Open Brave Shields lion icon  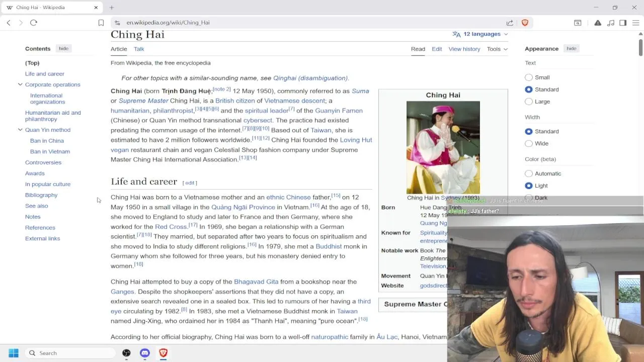tap(525, 23)
